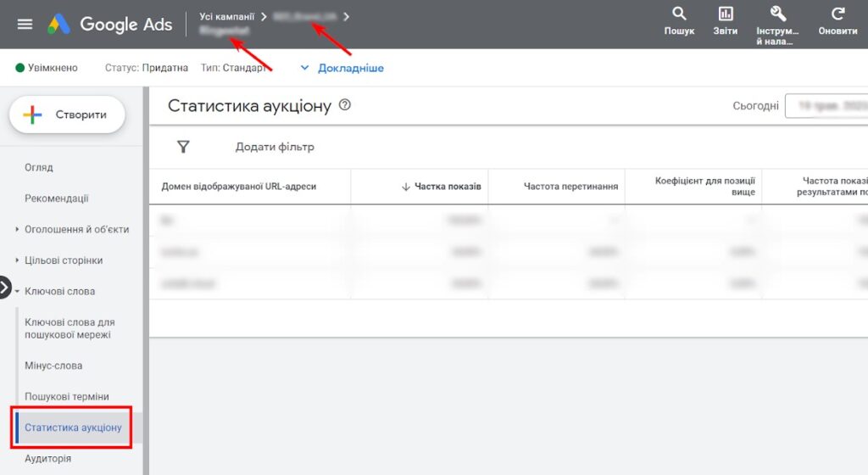Screen dimensions: 868x475
Task: Click the Сьогодні date label
Action: (x=755, y=106)
